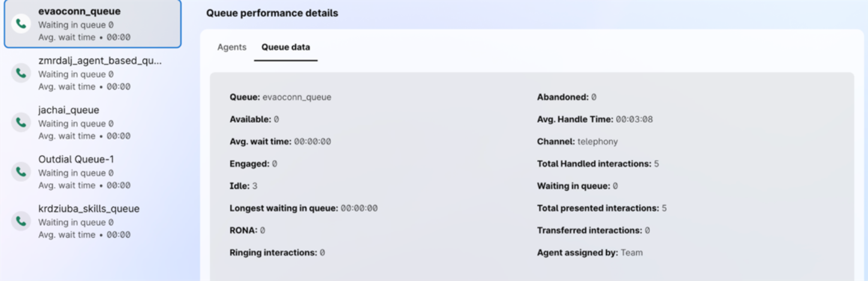Select the Queue data tab
The image size is (868, 281).
286,47
